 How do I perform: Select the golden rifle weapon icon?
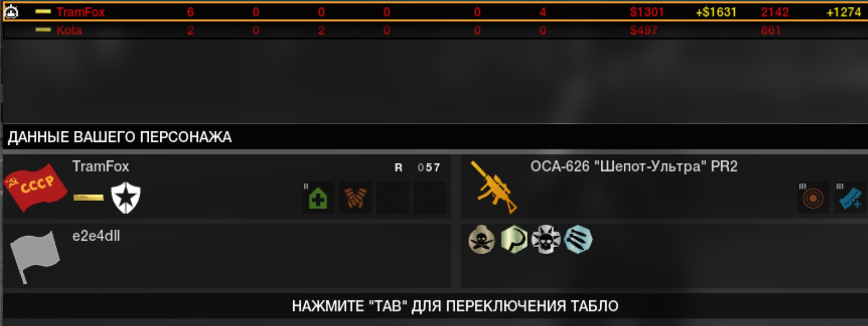[x=494, y=187]
